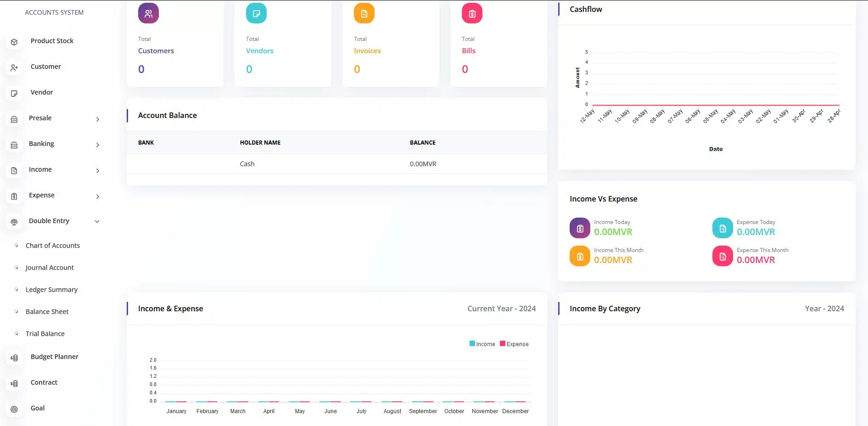Click the Banking building icon
The width and height of the screenshot is (868, 426).
[x=14, y=145]
